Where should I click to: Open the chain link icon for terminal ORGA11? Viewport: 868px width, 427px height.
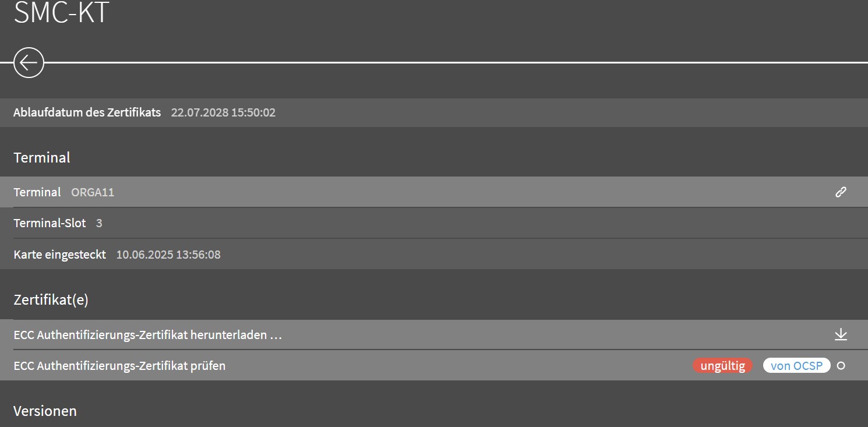point(841,192)
